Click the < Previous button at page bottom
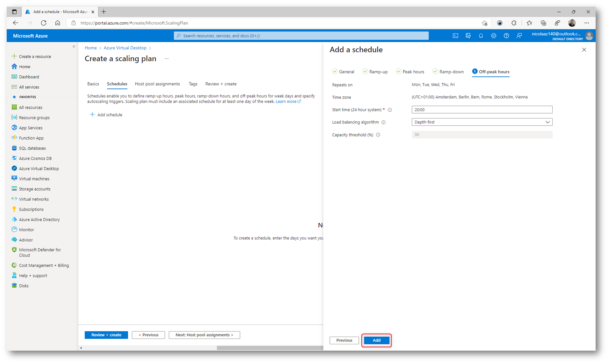 (148, 335)
